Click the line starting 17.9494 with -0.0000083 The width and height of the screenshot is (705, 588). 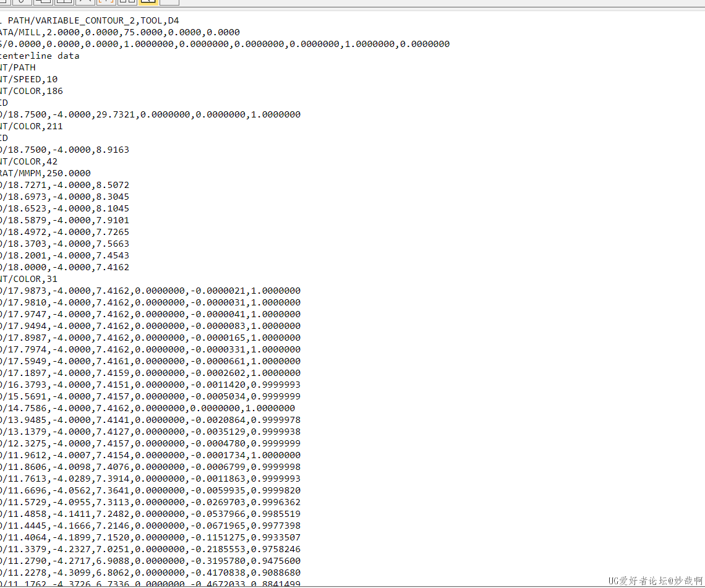click(x=150, y=326)
